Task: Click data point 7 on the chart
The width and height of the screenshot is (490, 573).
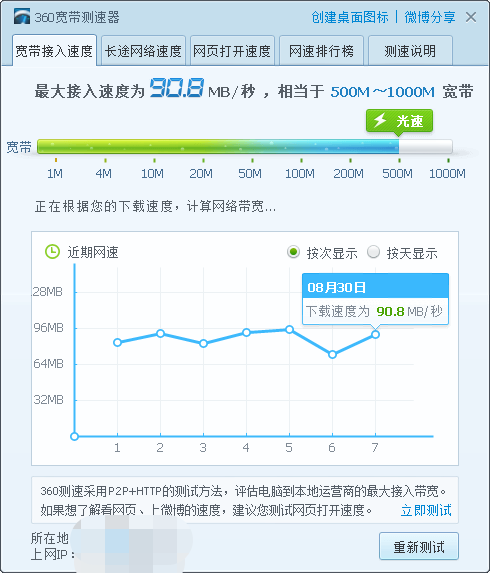Action: [x=375, y=334]
